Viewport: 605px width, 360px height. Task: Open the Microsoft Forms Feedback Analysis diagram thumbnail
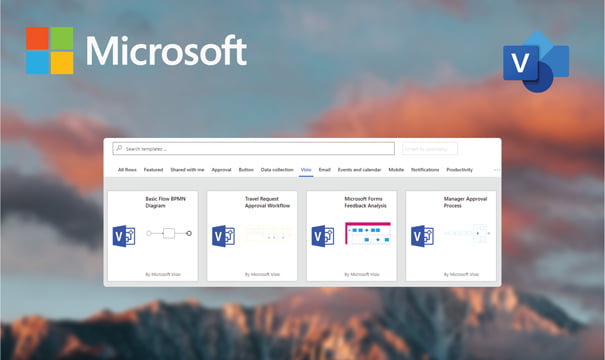pos(368,233)
